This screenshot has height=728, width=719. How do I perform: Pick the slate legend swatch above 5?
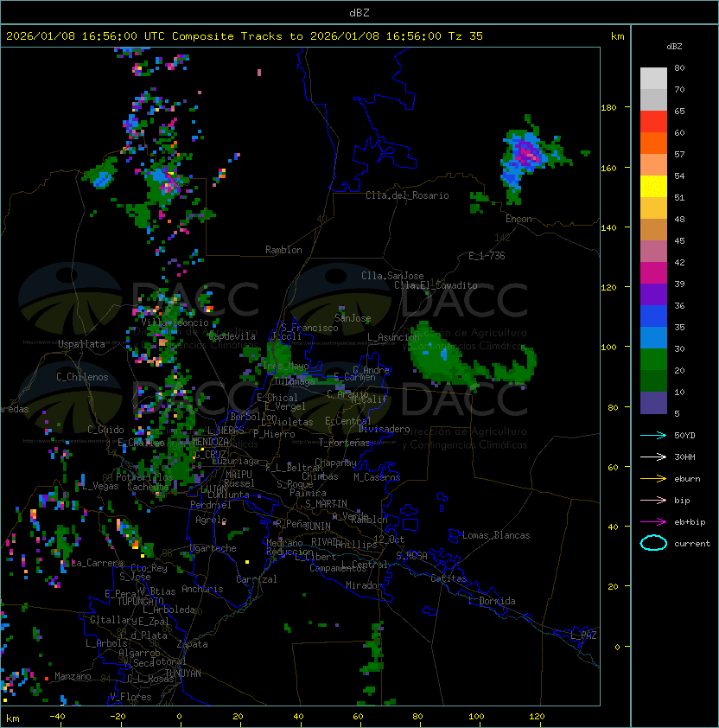[x=653, y=403]
